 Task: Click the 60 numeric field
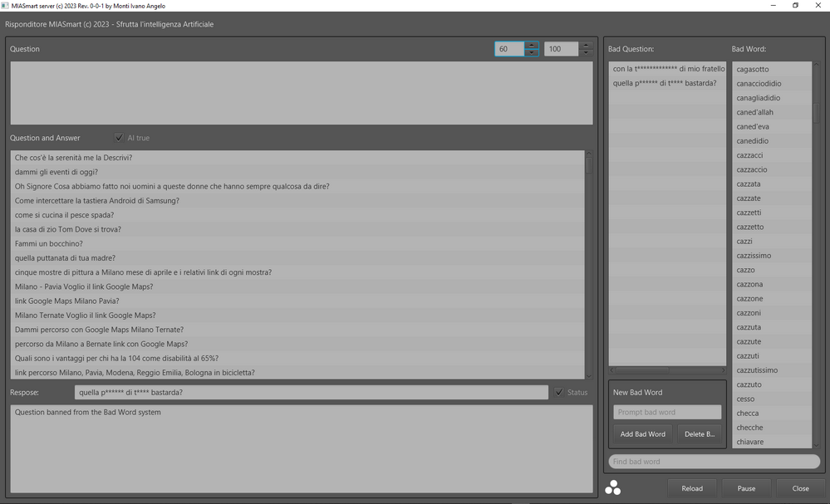(x=510, y=49)
